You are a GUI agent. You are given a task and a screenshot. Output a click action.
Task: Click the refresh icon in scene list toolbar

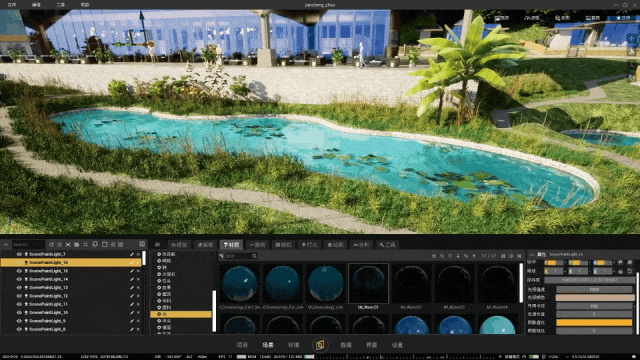(x=51, y=244)
